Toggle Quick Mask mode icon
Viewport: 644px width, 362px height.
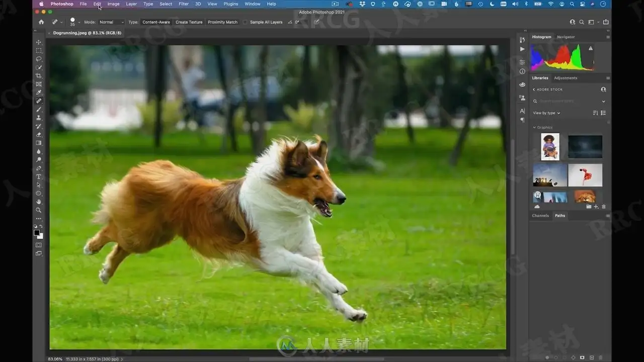(x=39, y=245)
